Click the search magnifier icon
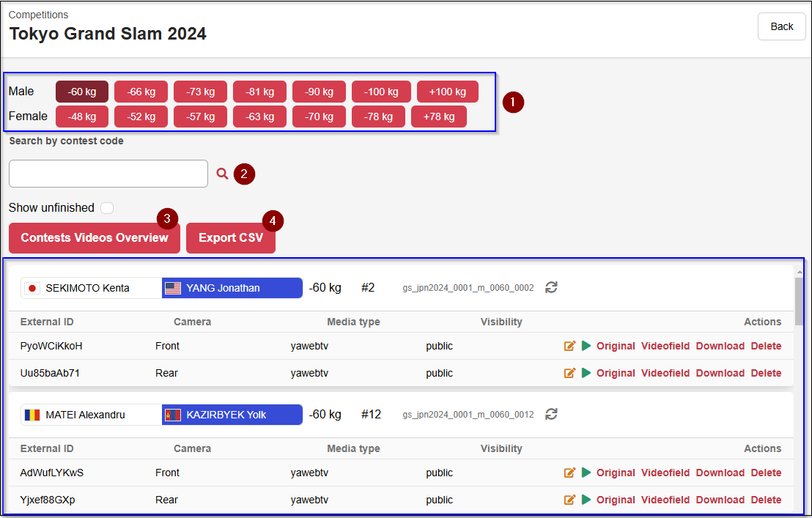The width and height of the screenshot is (812, 518). pyautogui.click(x=222, y=174)
